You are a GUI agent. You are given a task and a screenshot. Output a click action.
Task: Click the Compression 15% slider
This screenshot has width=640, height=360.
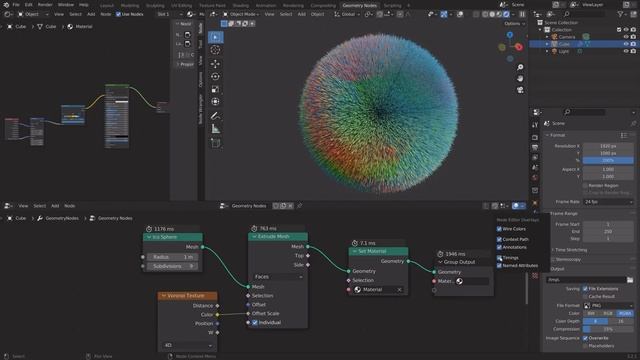pyautogui.click(x=608, y=329)
